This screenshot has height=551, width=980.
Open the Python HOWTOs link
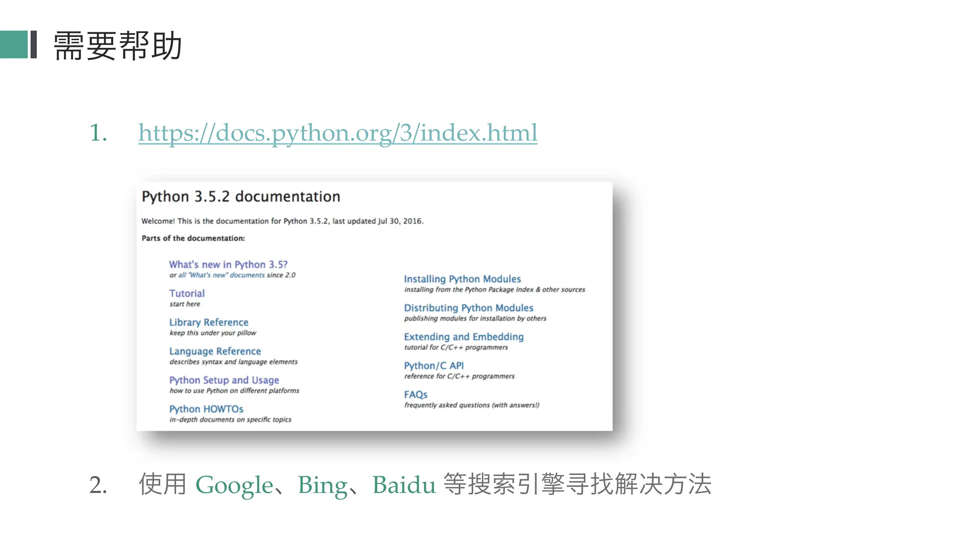tap(206, 409)
